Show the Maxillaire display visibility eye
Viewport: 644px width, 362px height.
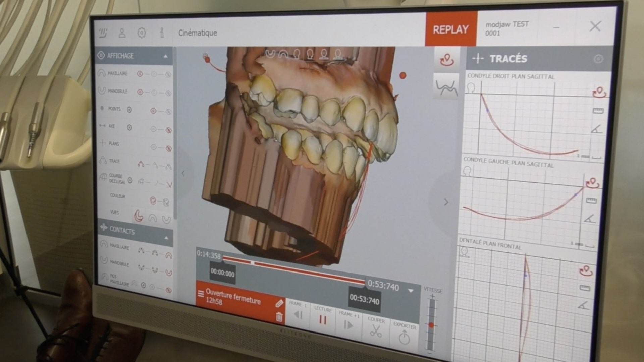pos(140,74)
